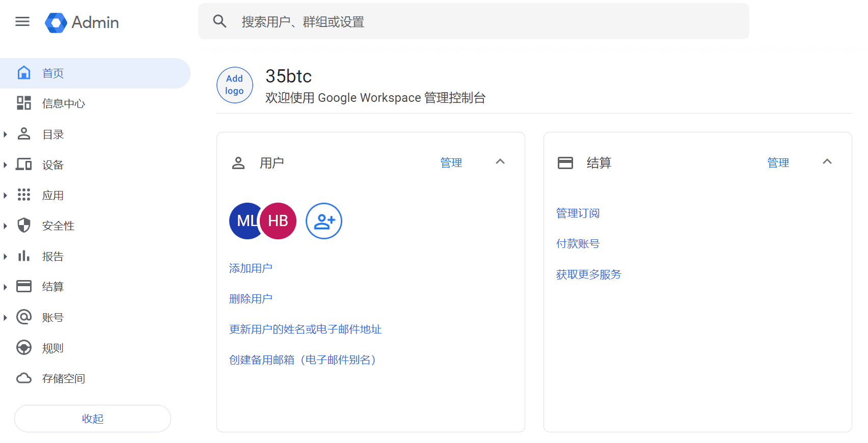Focus the search users, groups or settings field

(x=473, y=21)
